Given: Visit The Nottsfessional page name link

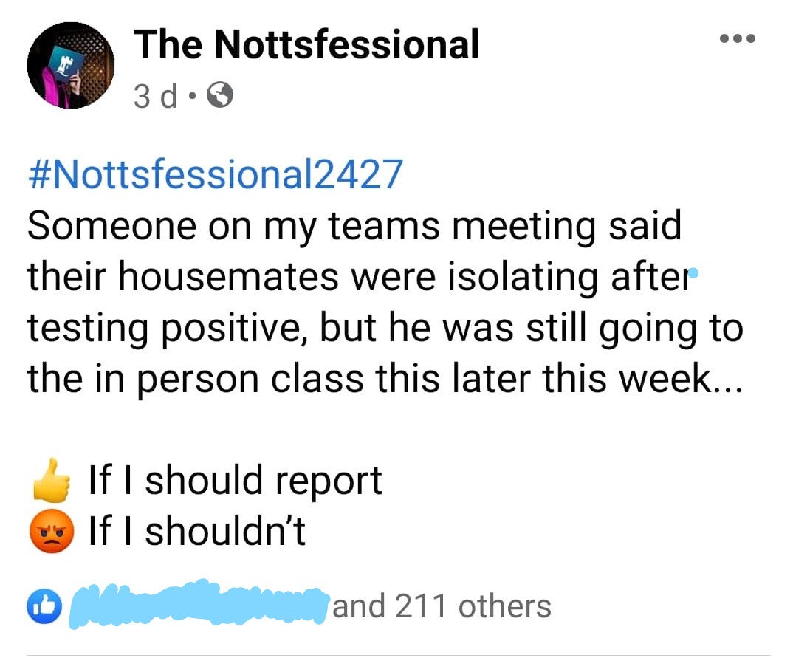Looking at the screenshot, I should (306, 44).
